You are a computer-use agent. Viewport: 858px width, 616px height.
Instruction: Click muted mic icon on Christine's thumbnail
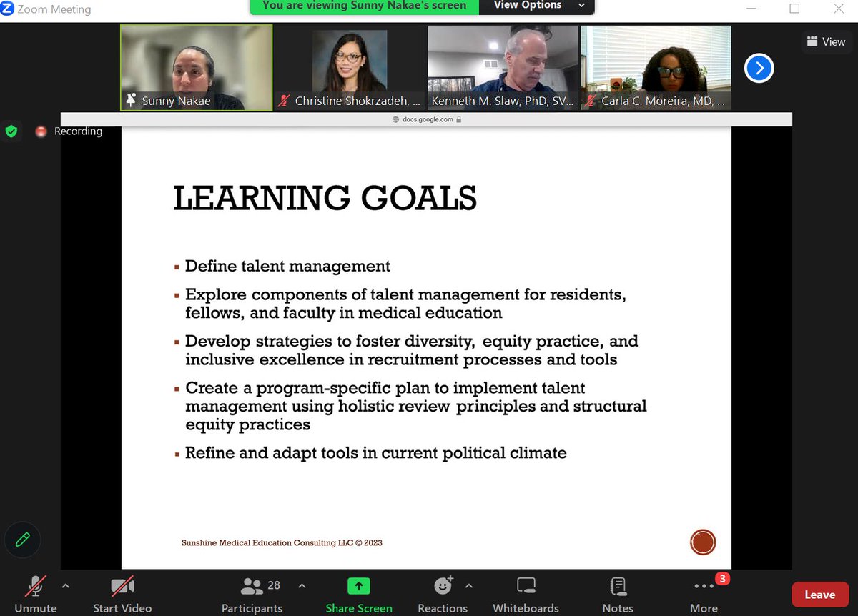285,101
